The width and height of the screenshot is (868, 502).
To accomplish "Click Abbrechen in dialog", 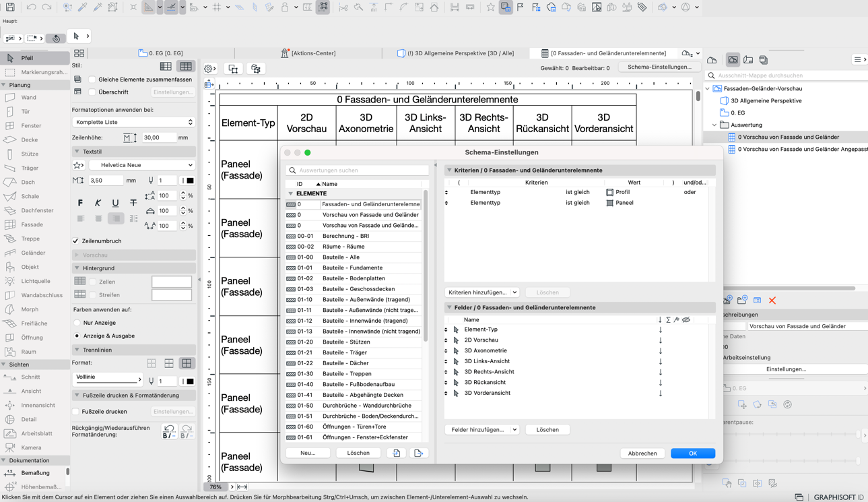I will (642, 453).
